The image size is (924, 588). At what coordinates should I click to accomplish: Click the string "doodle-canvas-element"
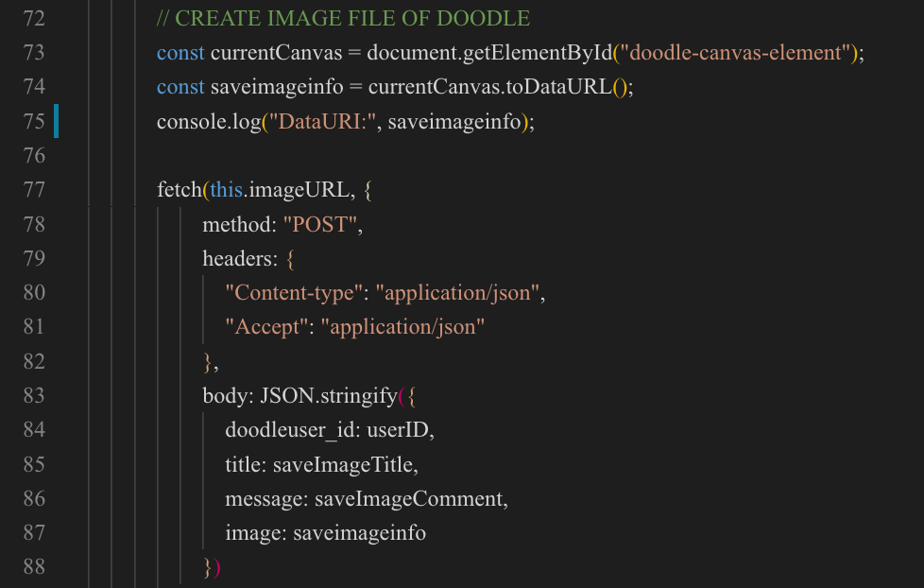point(735,53)
